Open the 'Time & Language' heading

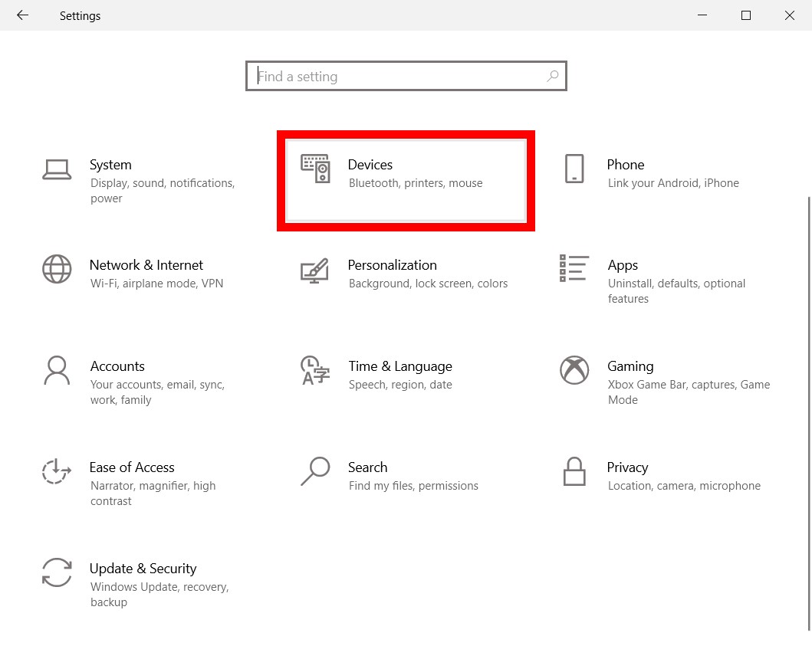(x=400, y=366)
